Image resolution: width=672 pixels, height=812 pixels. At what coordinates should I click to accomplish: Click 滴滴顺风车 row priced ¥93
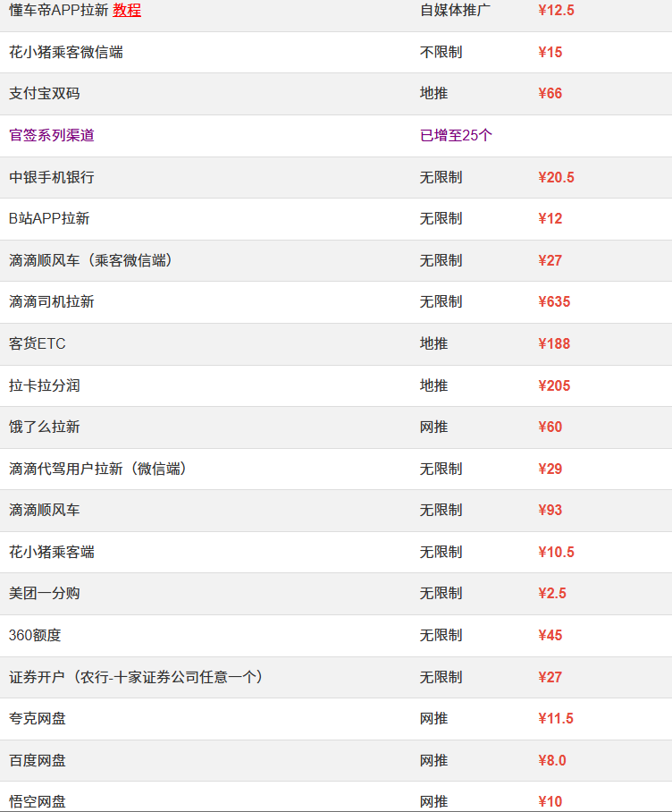point(45,511)
